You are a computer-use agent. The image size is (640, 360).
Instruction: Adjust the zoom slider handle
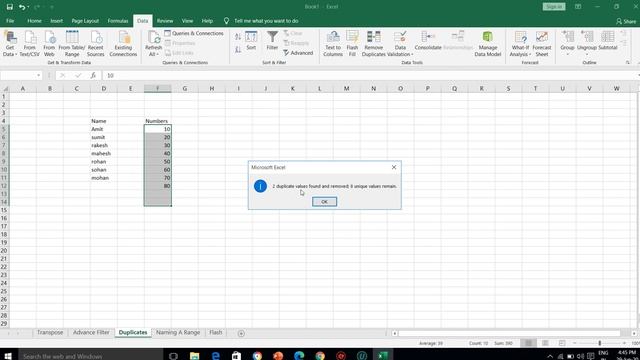coord(600,343)
